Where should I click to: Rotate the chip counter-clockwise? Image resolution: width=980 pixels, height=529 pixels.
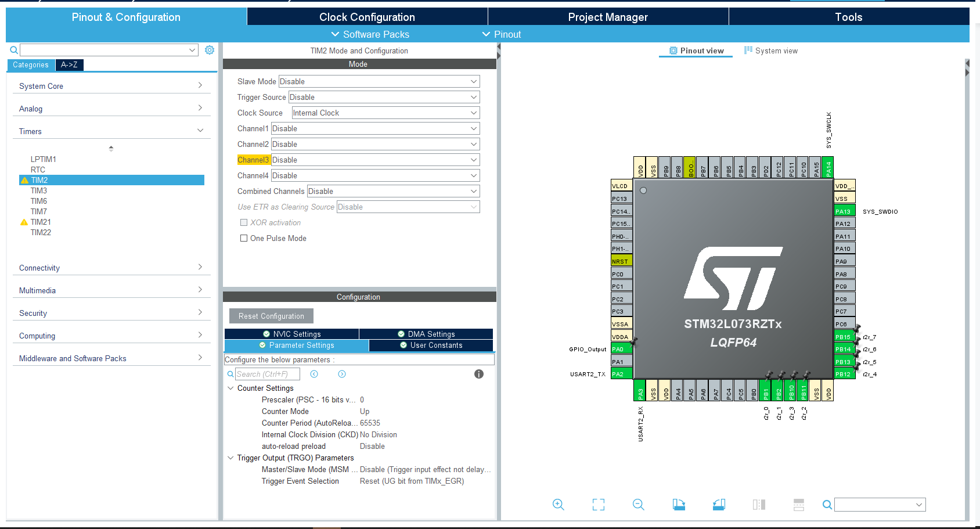tap(719, 504)
